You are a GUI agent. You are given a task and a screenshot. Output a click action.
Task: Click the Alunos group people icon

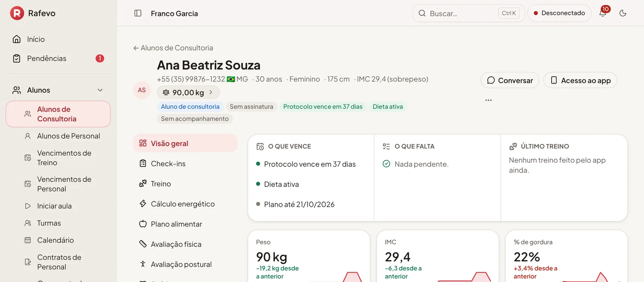tap(17, 90)
